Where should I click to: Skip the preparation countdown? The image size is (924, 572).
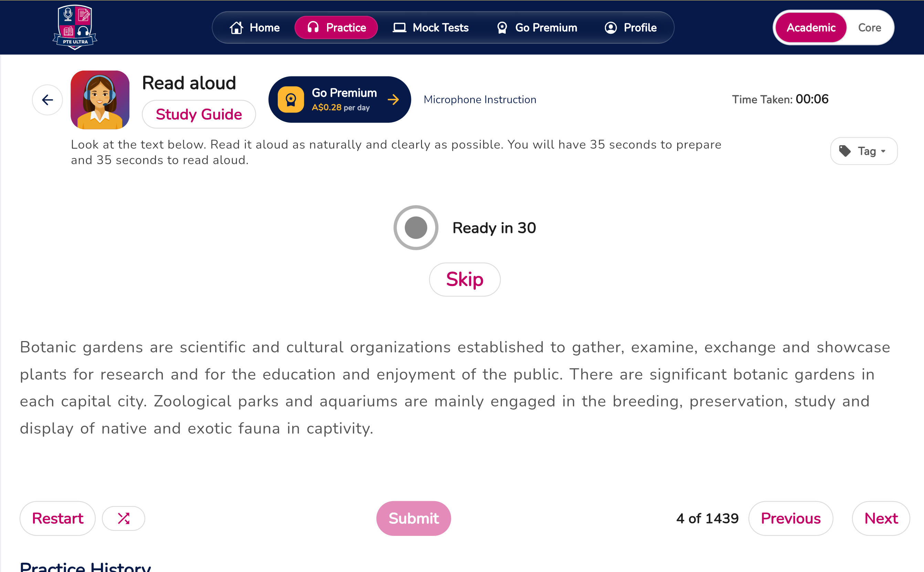click(465, 279)
